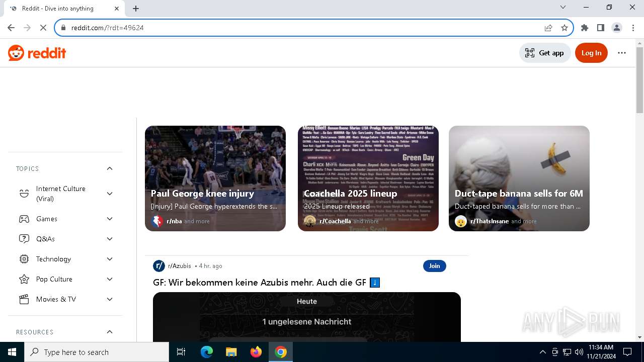The height and width of the screenshot is (362, 644).
Task: Click the r/Azubis avatar icon
Action: point(159,266)
